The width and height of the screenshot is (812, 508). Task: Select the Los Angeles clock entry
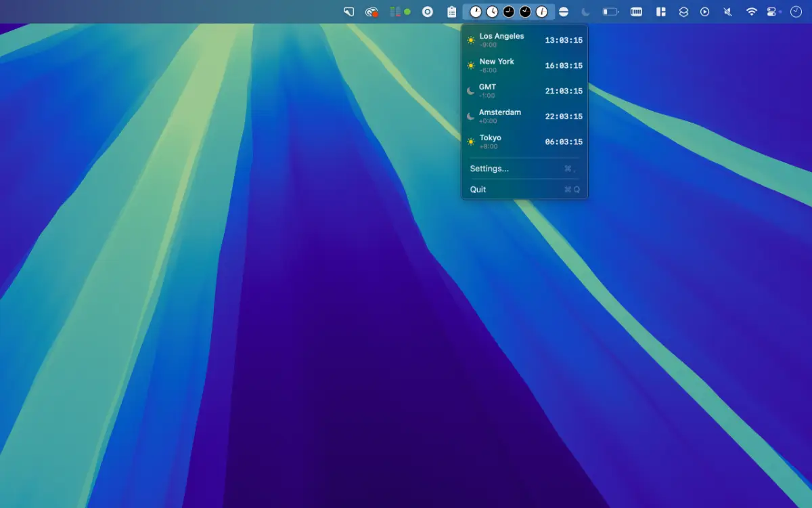524,40
